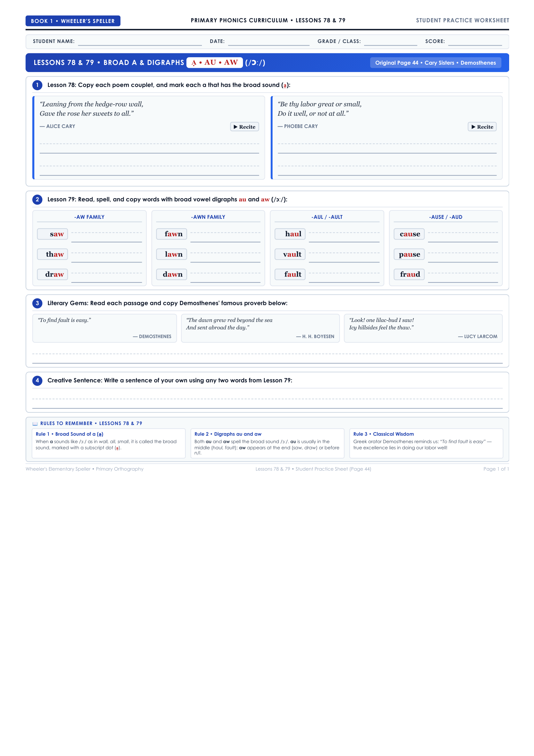534x756 pixels.
Task: Click the number 3 badge for Literary Gems
Action: [37, 303]
